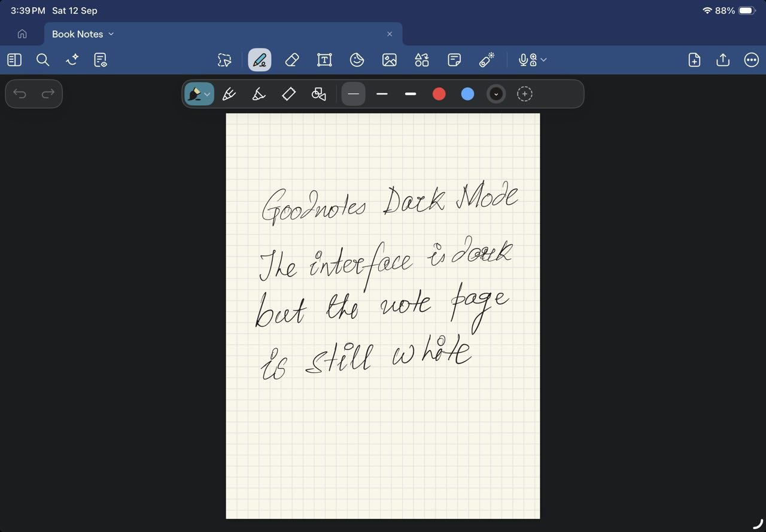Redo the last action
This screenshot has width=766, height=532.
point(48,93)
